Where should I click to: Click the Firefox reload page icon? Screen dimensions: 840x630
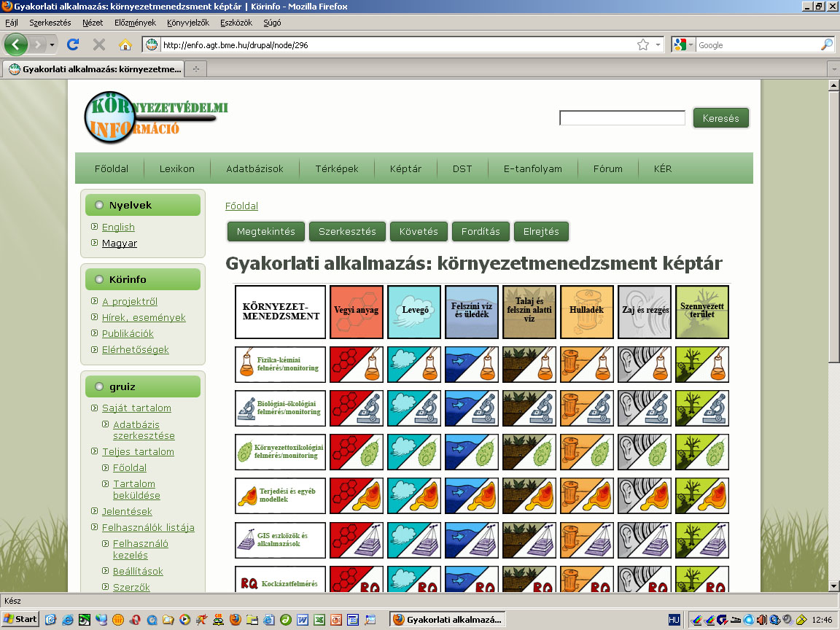tap(73, 44)
